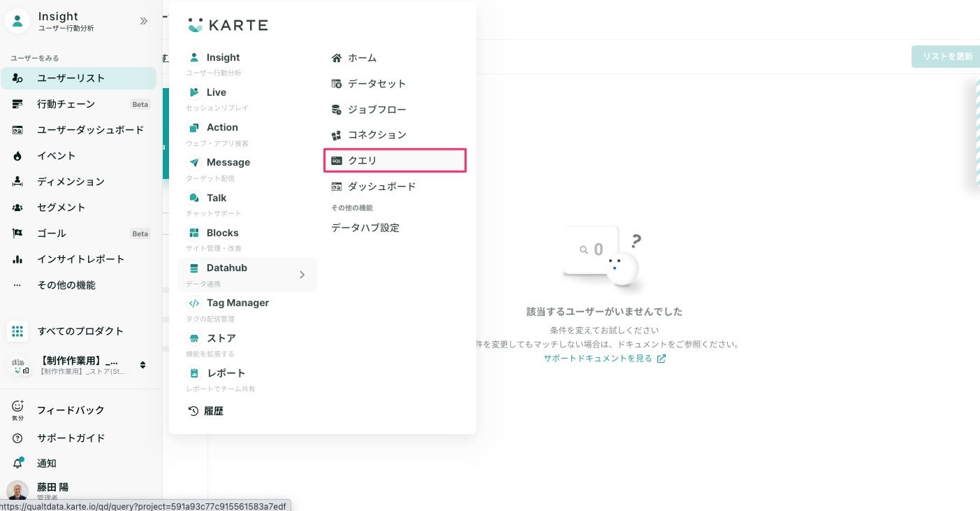Screen dimensions: 980x511
Task: Open the サポートドキュメントを見る link
Action: coord(605,358)
